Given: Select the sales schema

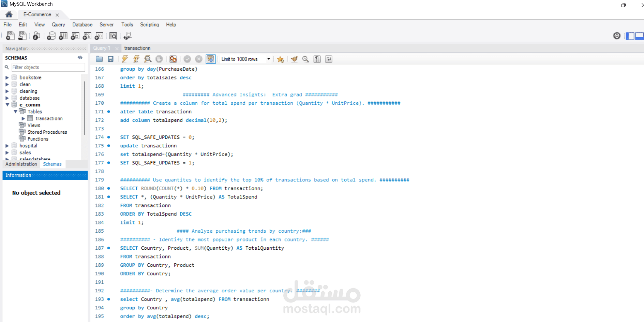Looking at the screenshot, I should point(25,152).
